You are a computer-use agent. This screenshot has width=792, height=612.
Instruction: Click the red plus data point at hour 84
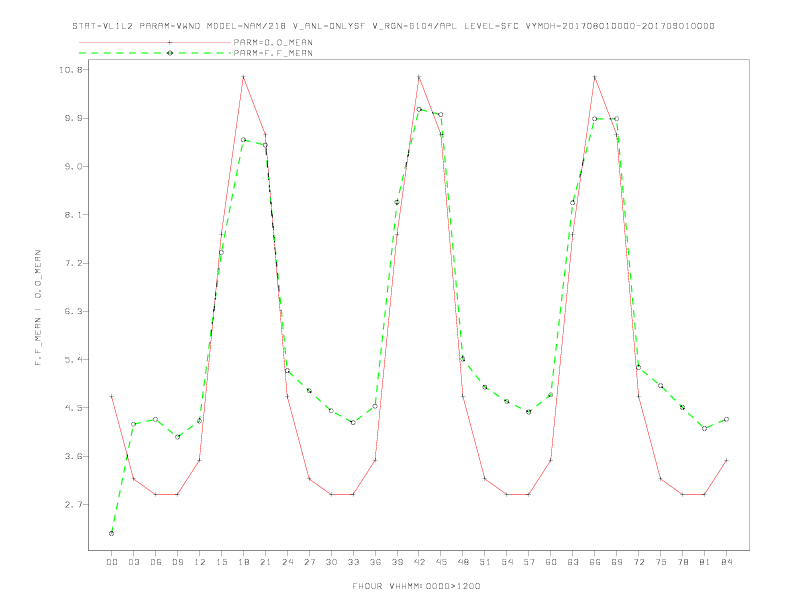tap(727, 460)
